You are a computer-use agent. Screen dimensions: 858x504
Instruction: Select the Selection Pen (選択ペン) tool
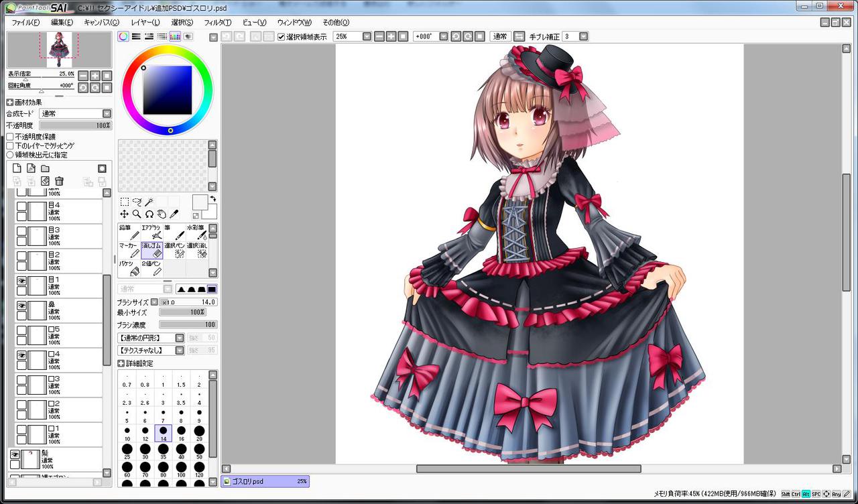174,250
